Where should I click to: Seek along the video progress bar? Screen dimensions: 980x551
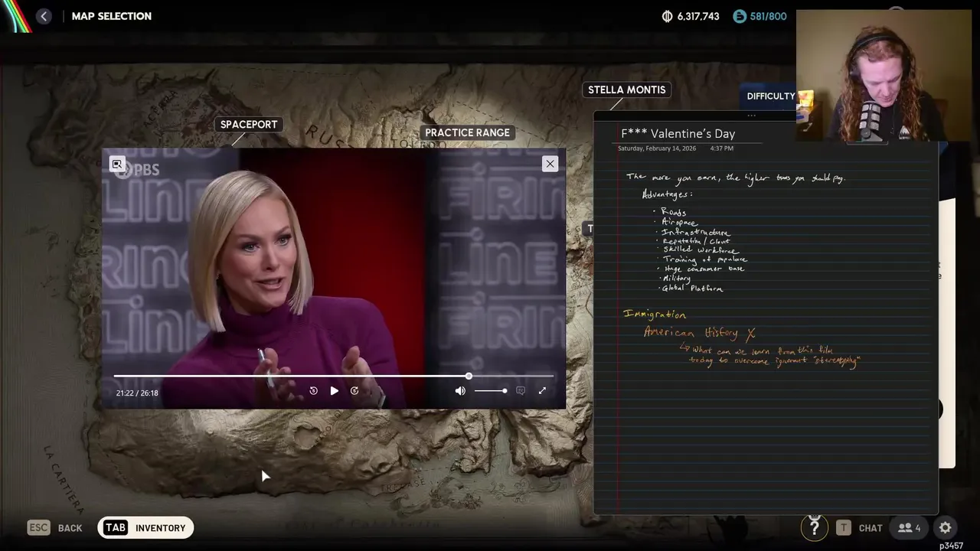pos(334,377)
